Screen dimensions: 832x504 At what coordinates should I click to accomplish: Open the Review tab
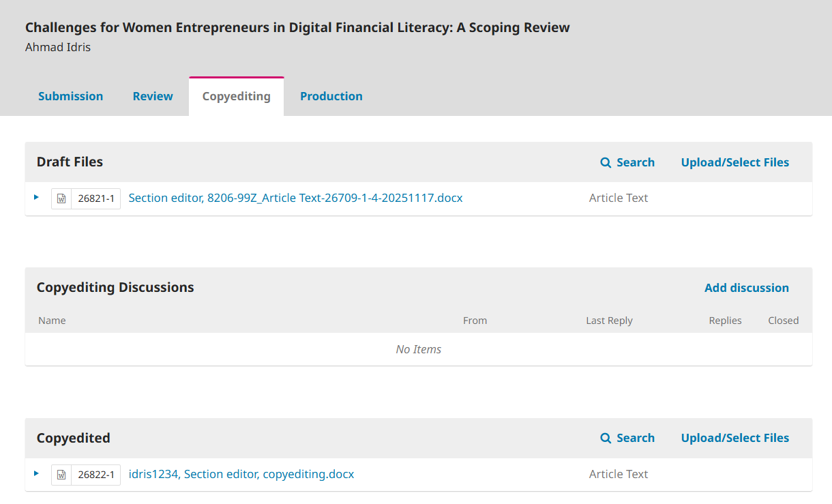click(153, 96)
